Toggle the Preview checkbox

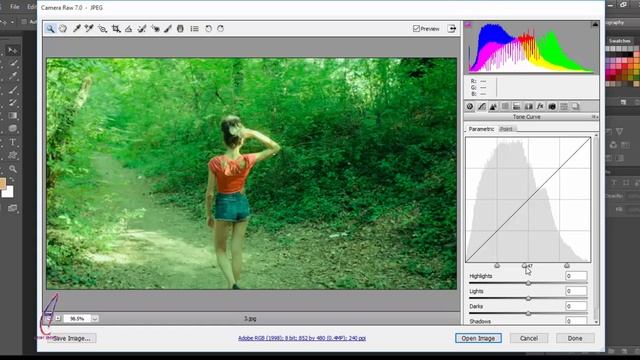click(x=416, y=29)
